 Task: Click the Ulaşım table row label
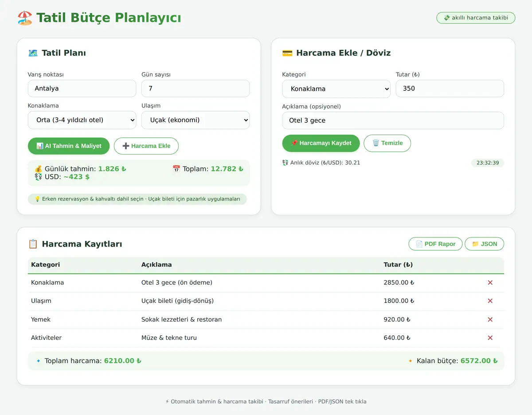pyautogui.click(x=41, y=301)
